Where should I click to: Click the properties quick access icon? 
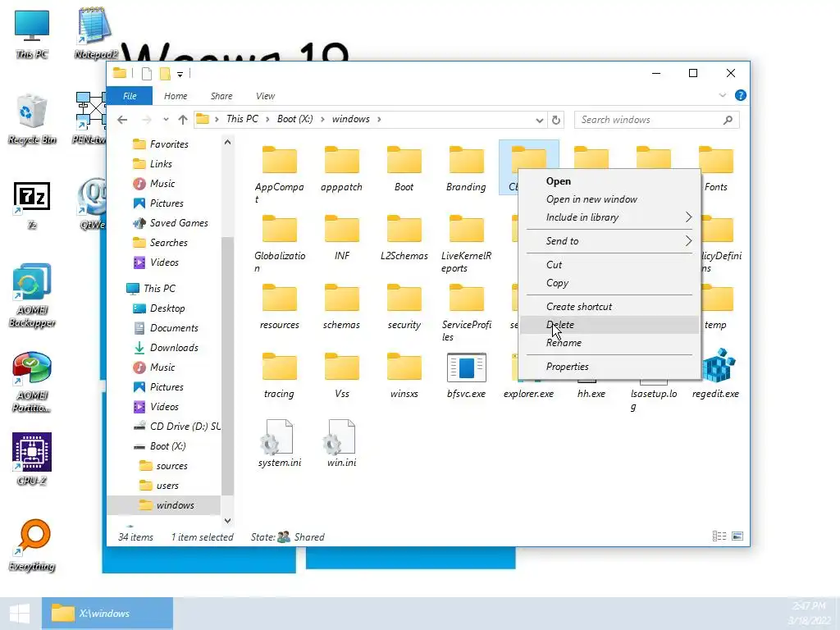(x=146, y=74)
